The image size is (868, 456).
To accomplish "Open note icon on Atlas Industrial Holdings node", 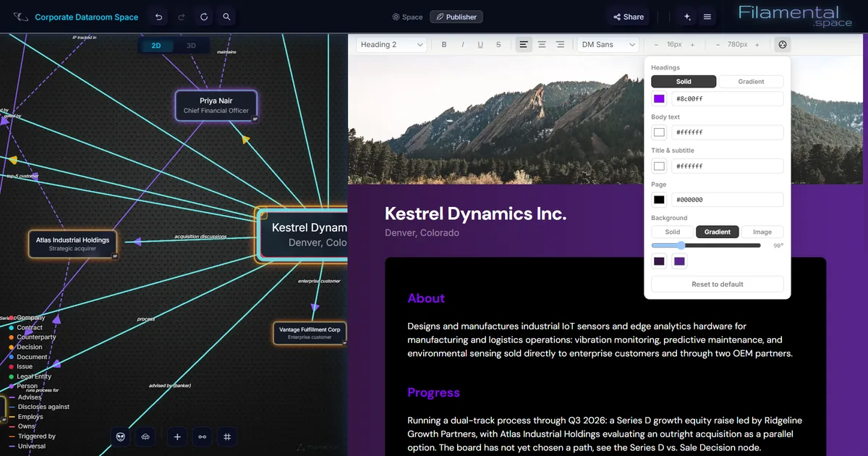I will [114, 256].
